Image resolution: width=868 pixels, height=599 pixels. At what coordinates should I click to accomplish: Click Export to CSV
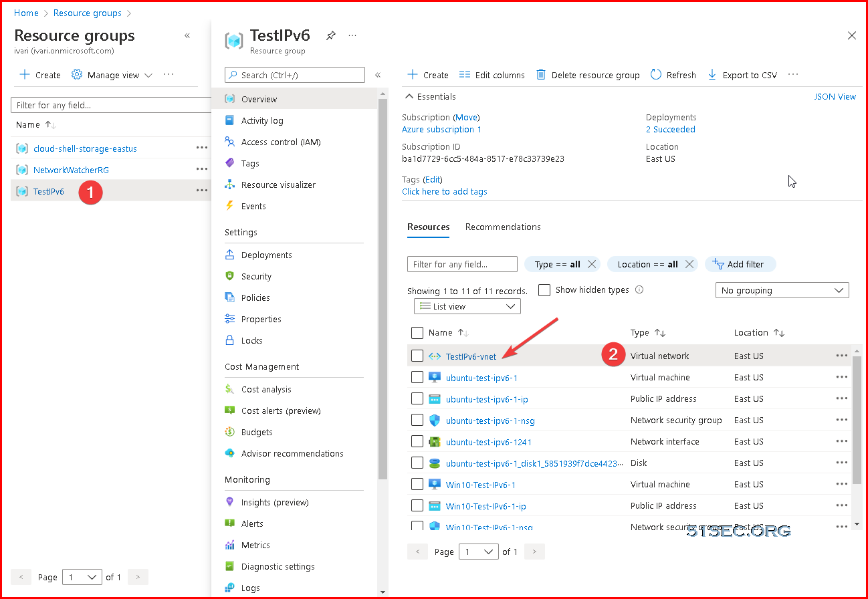pos(742,75)
